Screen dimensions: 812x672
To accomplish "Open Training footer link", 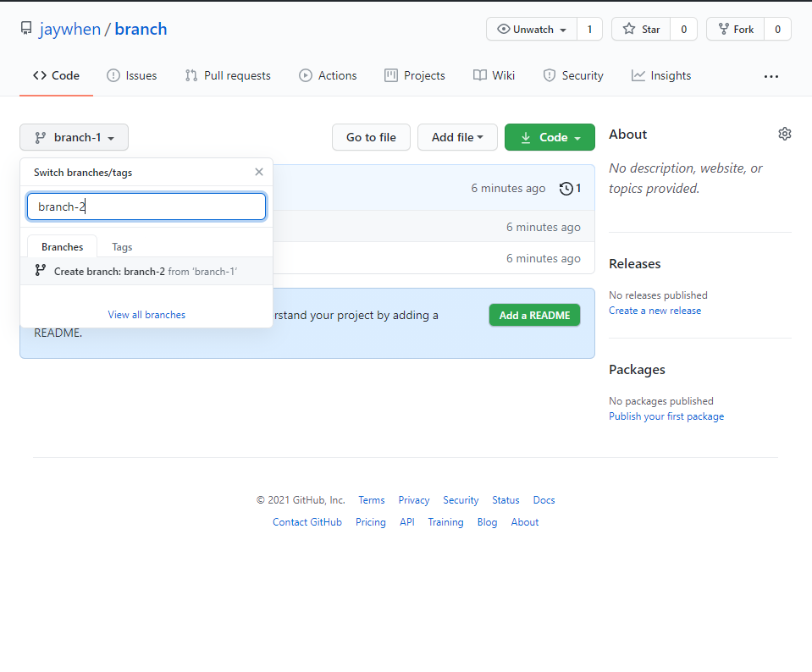I will tap(445, 522).
